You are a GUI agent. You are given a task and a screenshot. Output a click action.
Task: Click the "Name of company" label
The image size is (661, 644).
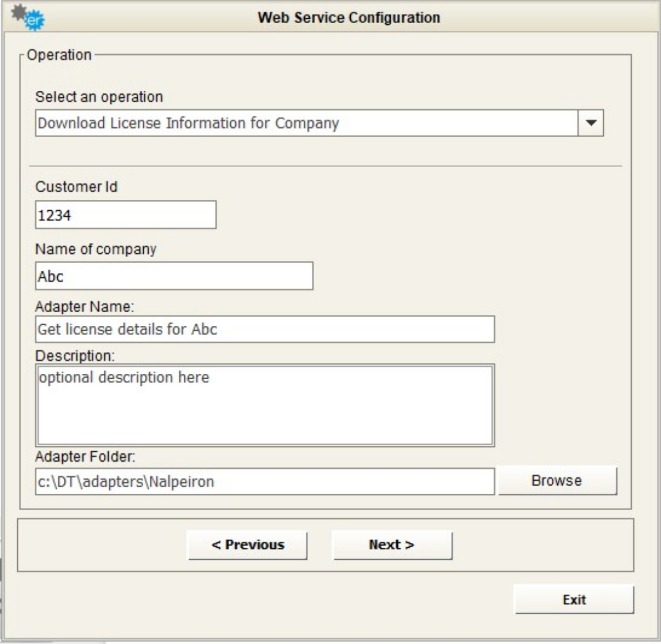96,249
